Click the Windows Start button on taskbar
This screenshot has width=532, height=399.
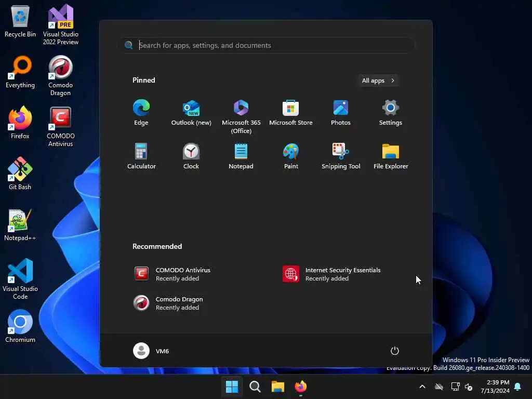point(232,387)
